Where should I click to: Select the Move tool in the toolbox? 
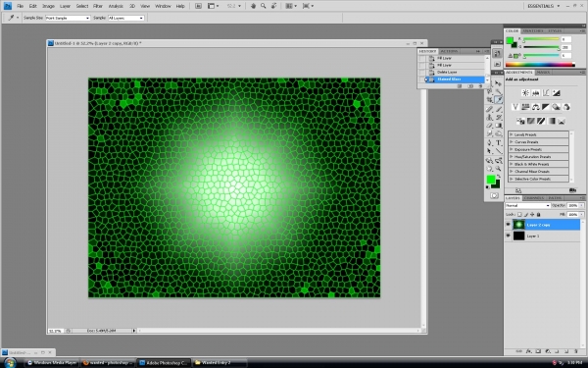[x=498, y=83]
